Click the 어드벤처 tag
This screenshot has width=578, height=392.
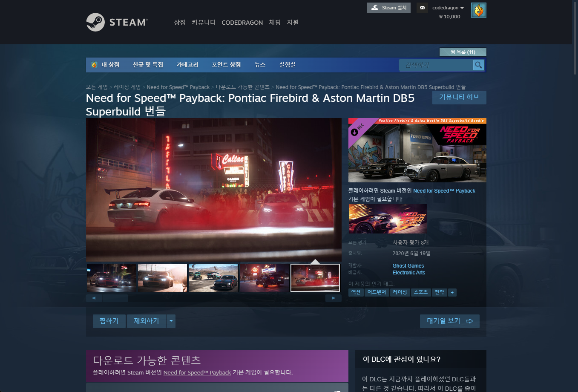[x=377, y=292]
